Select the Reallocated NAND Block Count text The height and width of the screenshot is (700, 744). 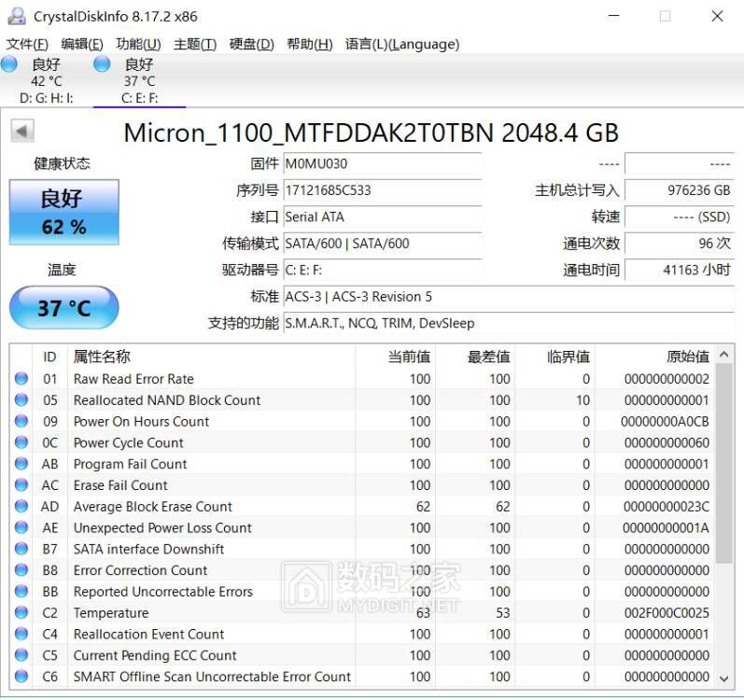(x=167, y=400)
